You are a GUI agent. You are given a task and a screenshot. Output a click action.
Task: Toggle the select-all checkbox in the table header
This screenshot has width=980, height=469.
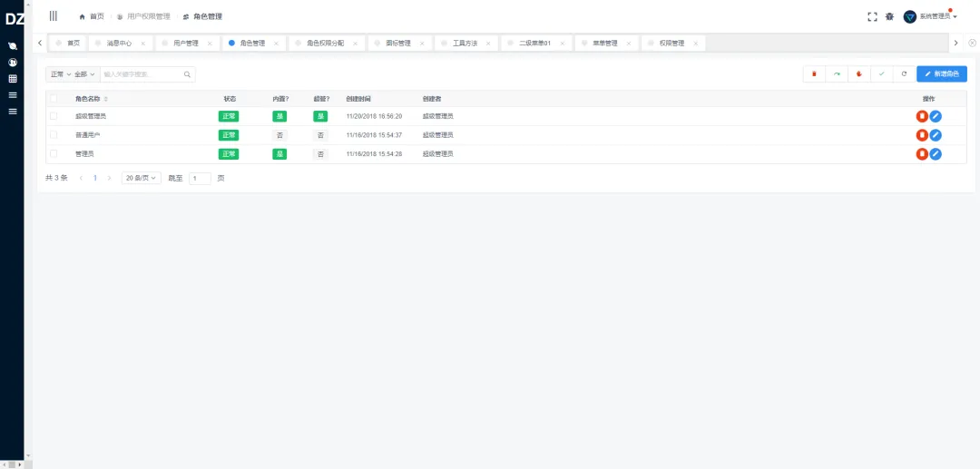[x=54, y=98]
